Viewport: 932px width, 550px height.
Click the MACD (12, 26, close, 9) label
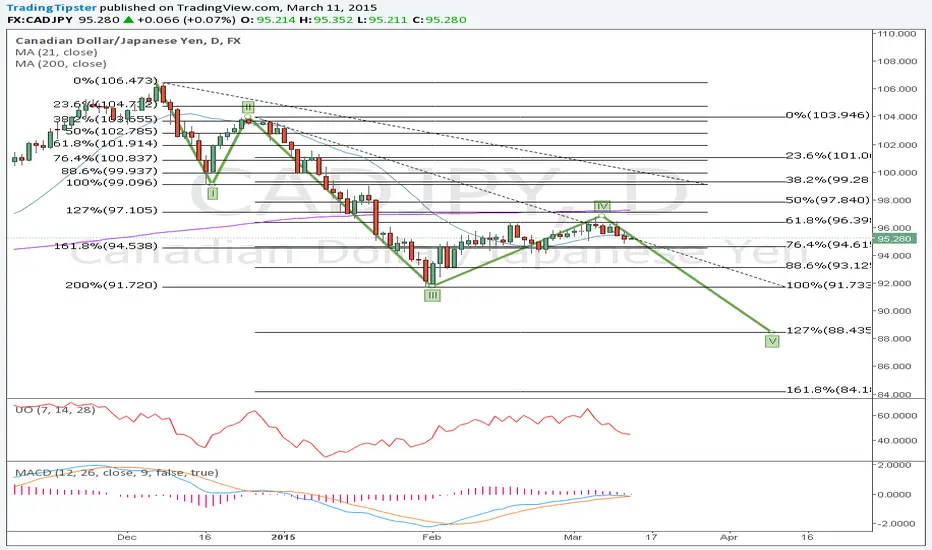point(116,473)
